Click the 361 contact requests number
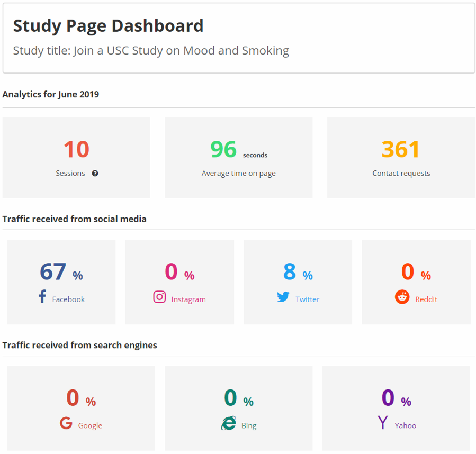 pos(401,150)
